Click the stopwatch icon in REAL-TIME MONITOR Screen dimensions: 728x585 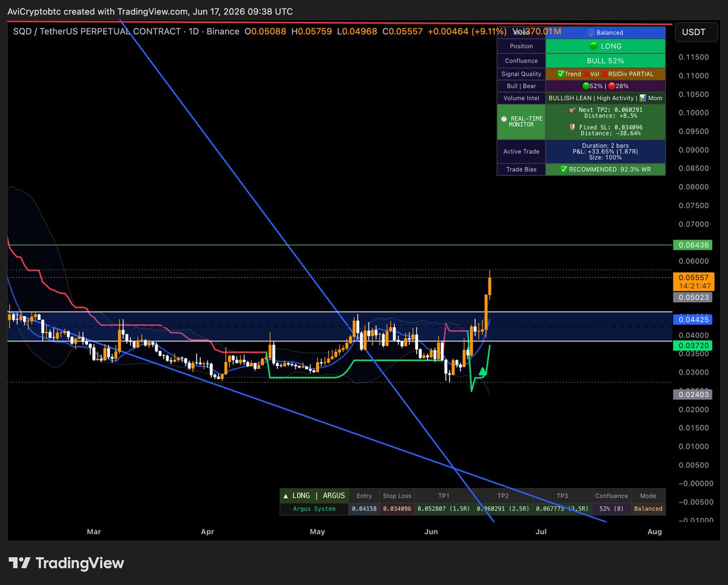504,118
